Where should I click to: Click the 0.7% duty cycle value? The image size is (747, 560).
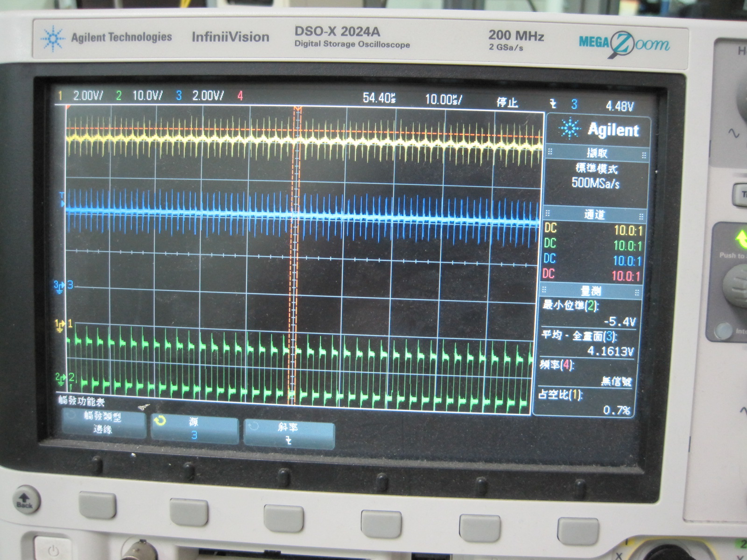(x=617, y=410)
